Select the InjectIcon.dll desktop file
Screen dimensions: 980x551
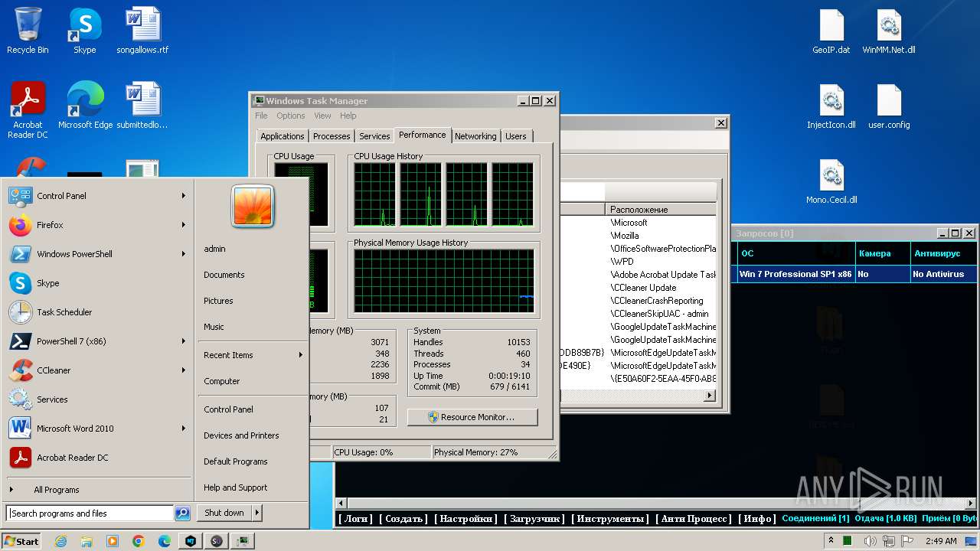click(x=831, y=106)
